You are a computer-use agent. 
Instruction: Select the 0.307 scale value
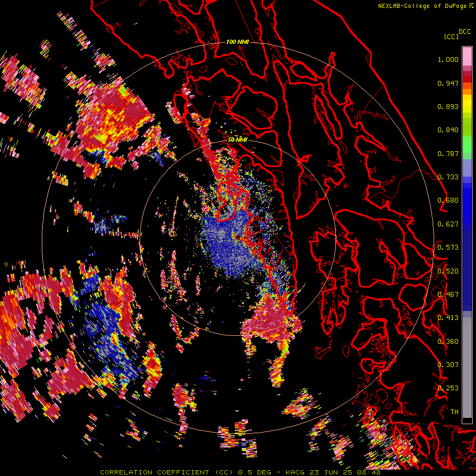coord(448,365)
